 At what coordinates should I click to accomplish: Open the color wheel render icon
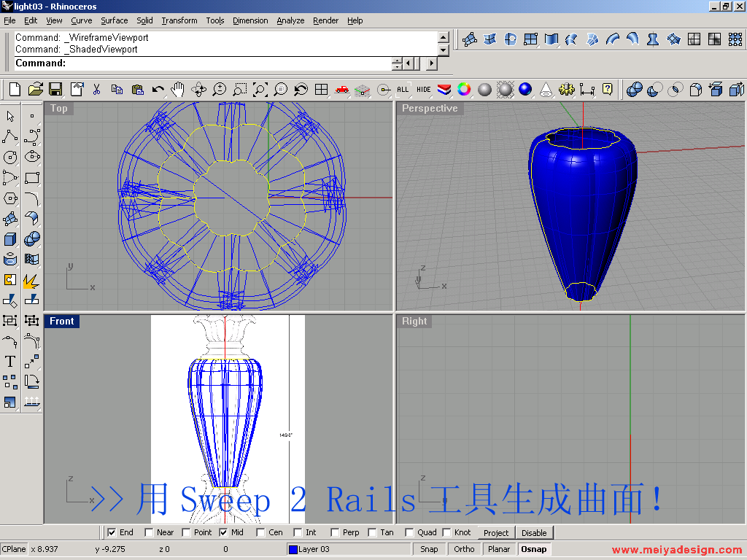[464, 90]
